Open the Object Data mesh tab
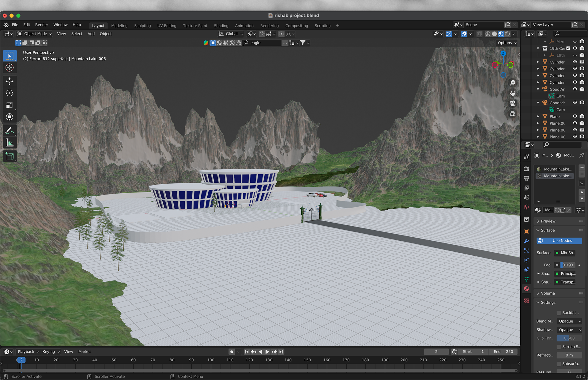Screen dimensions: 588x380 [x=526, y=279]
